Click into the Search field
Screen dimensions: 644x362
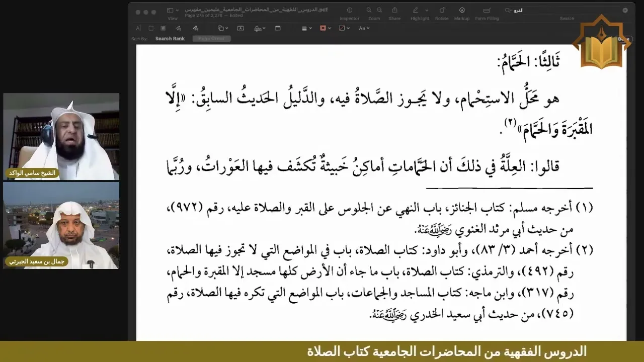567,10
